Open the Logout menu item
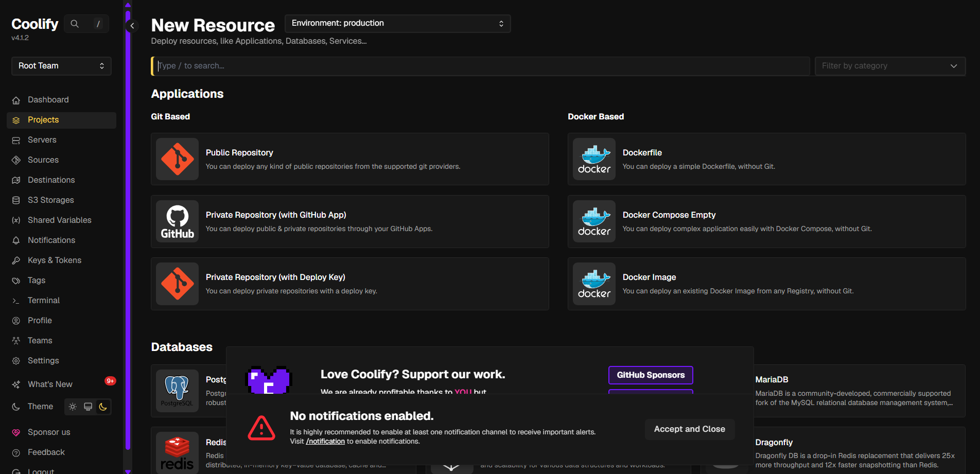 pyautogui.click(x=61, y=471)
